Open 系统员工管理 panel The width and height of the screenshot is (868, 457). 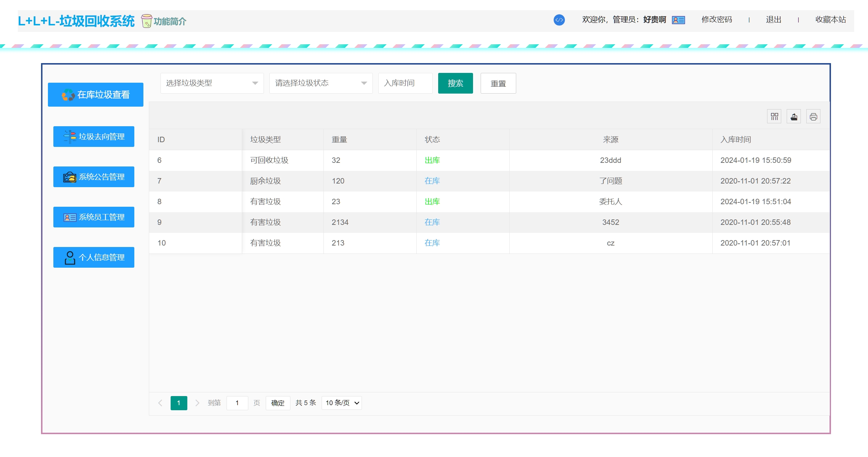tap(96, 217)
